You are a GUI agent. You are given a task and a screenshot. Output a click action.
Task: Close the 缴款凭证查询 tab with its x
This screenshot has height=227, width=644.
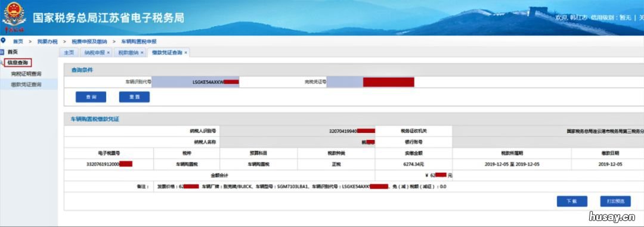[x=185, y=52]
